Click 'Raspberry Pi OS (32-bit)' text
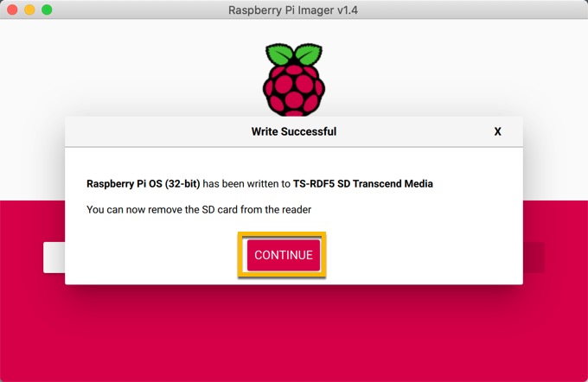This screenshot has height=382, width=588. click(144, 184)
